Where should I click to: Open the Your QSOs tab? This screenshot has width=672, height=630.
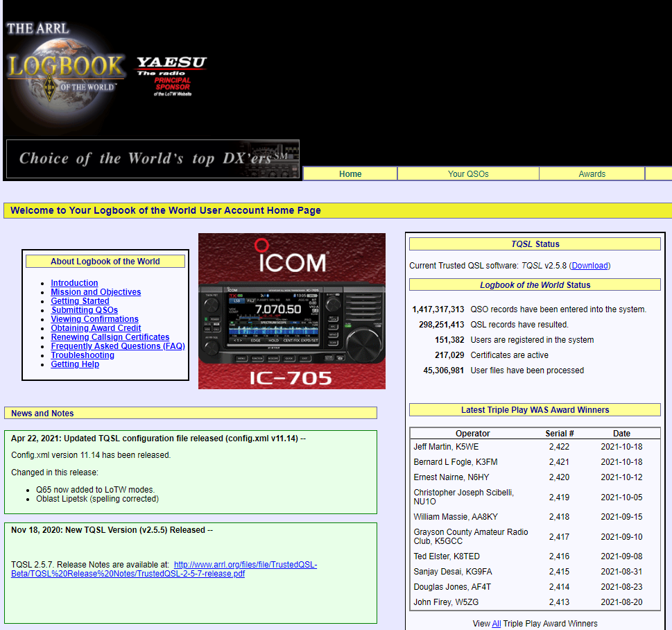[x=468, y=173]
